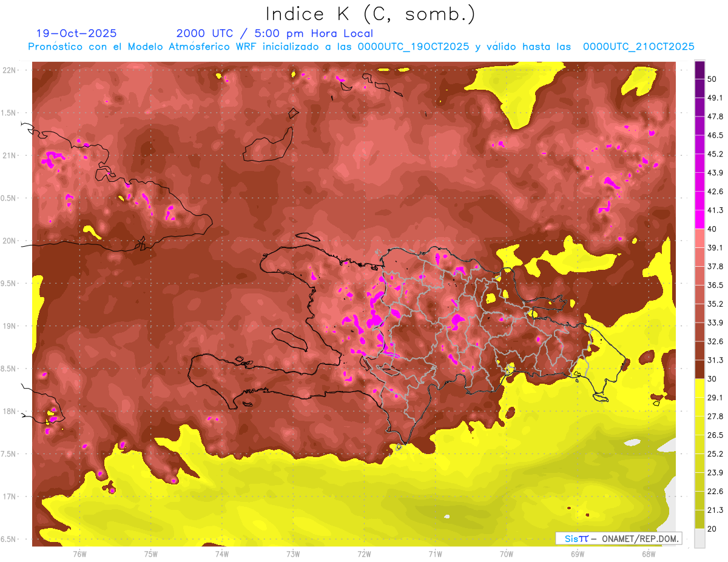Click the 'Indice K (C, somb.)' title
Screen dimensions: 728x562
pyautogui.click(x=371, y=13)
